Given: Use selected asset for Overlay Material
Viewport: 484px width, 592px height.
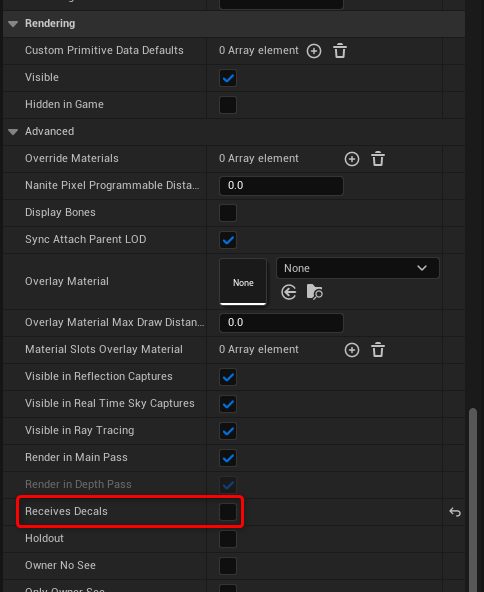Looking at the screenshot, I should point(289,292).
